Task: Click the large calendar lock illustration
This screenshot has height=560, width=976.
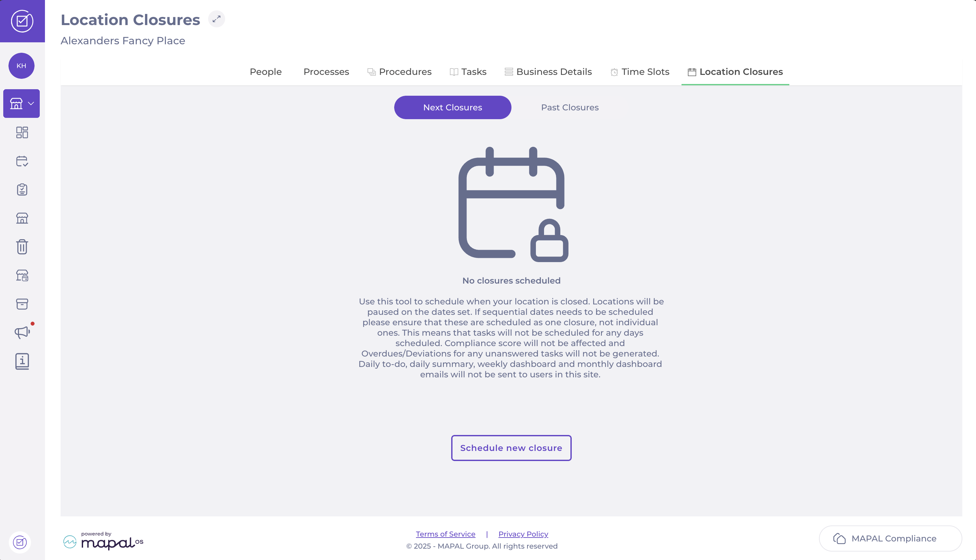Action: pyautogui.click(x=513, y=204)
